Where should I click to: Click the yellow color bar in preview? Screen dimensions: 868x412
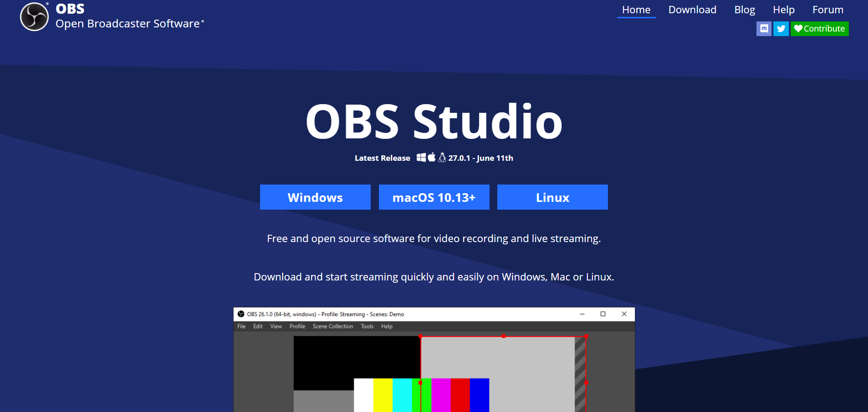click(383, 395)
